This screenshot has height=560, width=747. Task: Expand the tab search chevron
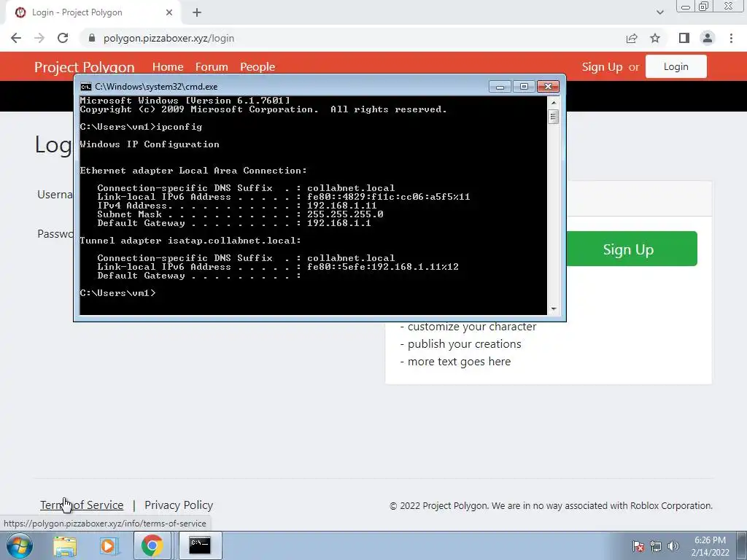pos(659,12)
